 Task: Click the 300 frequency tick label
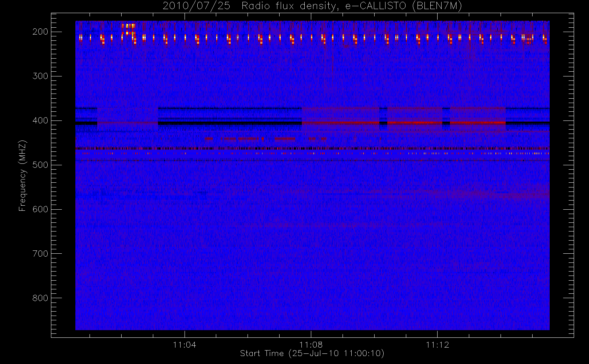pyautogui.click(x=40, y=76)
